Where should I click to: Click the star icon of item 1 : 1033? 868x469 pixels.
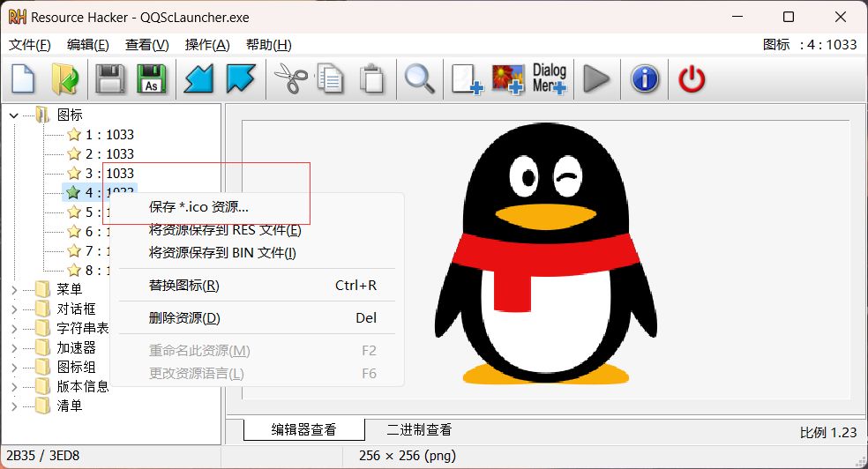[x=74, y=134]
